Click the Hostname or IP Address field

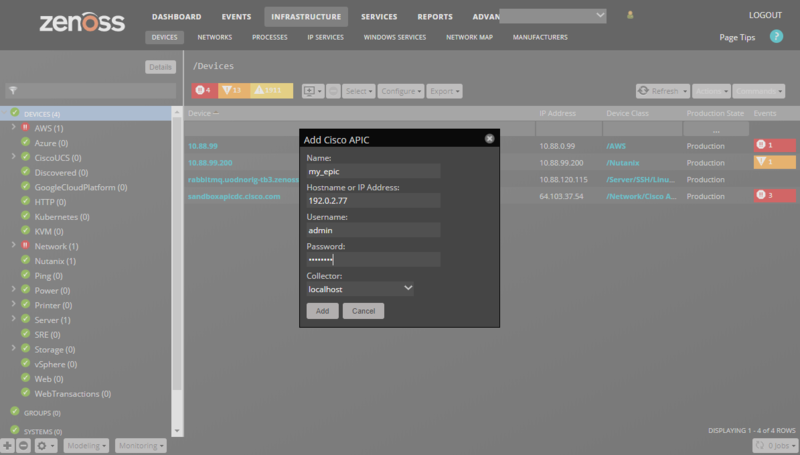[373, 200]
